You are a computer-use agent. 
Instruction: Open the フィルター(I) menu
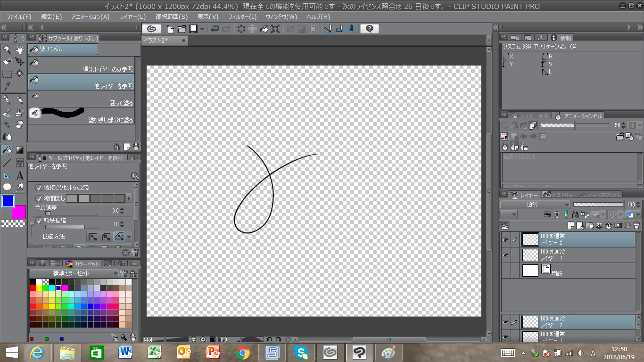pyautogui.click(x=242, y=16)
